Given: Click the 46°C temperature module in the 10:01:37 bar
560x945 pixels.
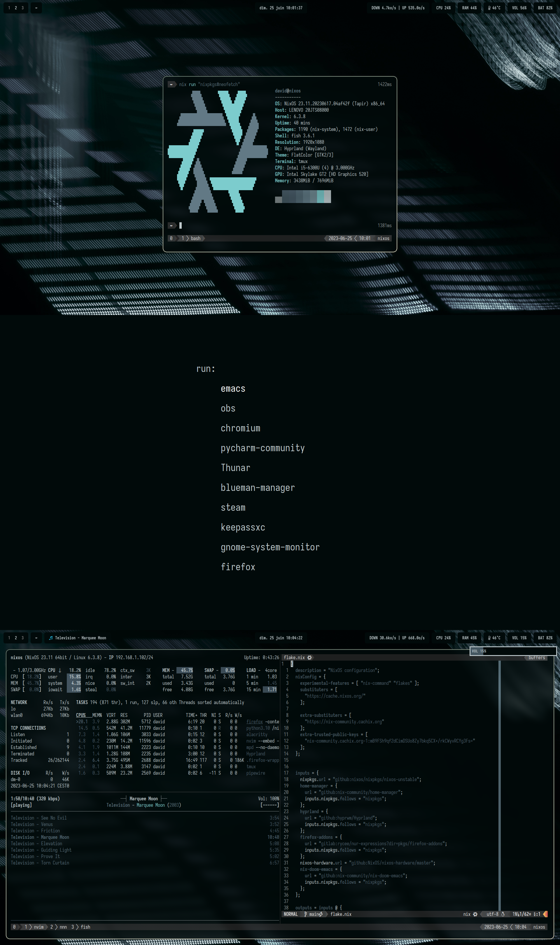Looking at the screenshot, I should click(x=494, y=8).
